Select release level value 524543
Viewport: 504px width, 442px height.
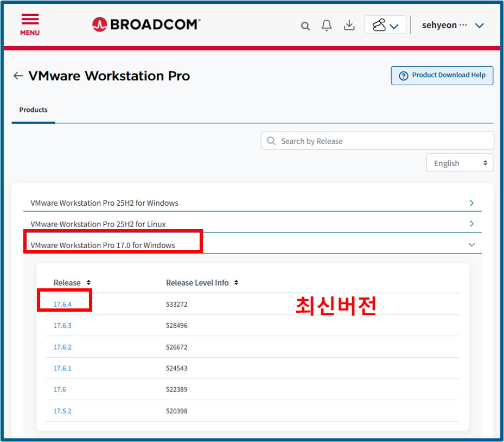pos(176,368)
